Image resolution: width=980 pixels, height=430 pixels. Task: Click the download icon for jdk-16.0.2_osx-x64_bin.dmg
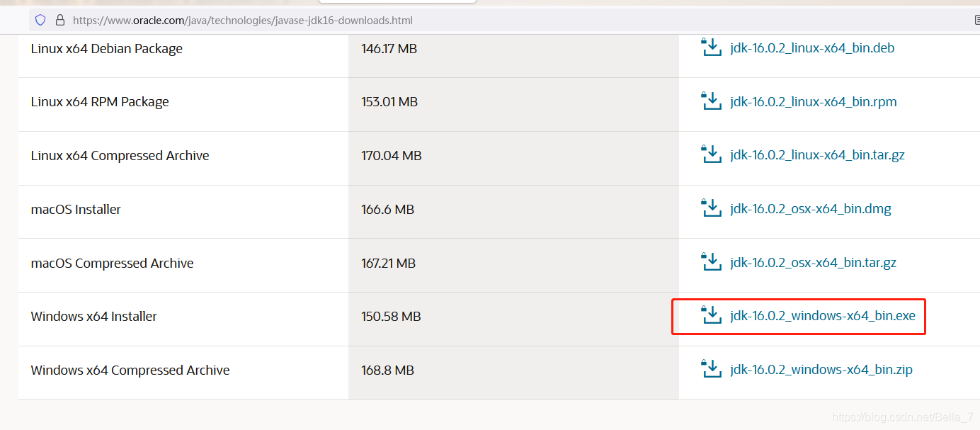[x=710, y=208]
